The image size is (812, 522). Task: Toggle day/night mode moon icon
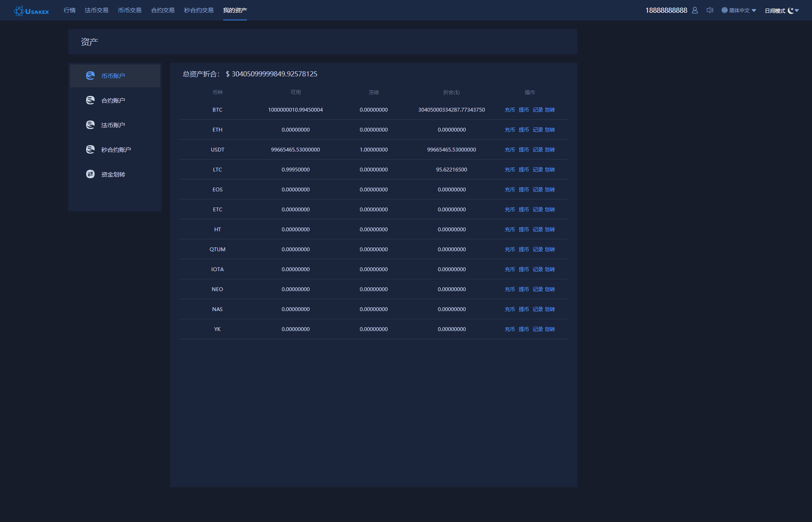[790, 11]
